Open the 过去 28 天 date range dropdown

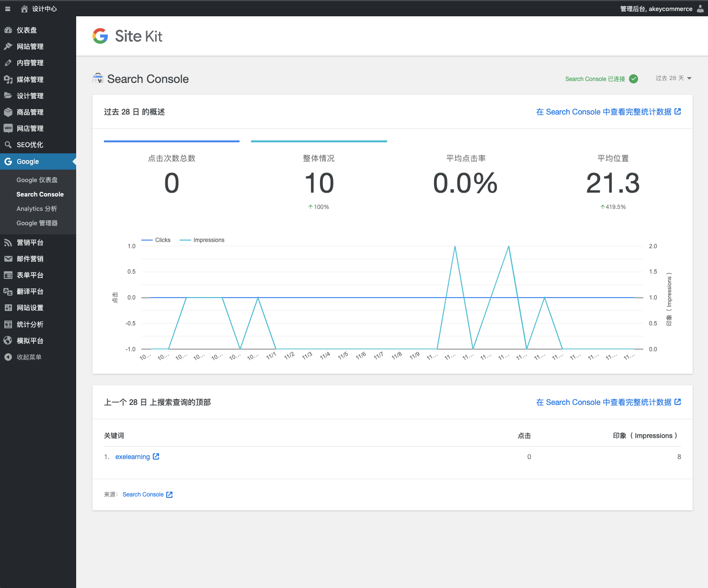(674, 78)
